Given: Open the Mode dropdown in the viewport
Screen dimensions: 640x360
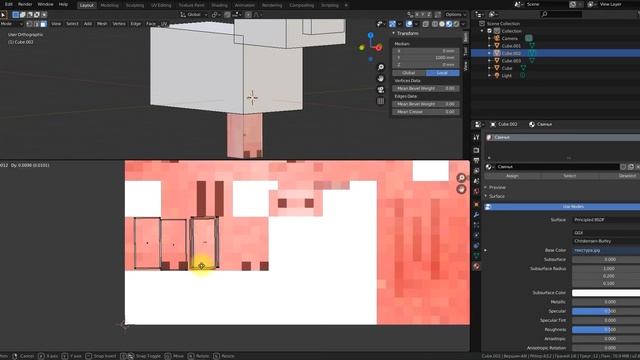Looking at the screenshot, I should [11, 24].
